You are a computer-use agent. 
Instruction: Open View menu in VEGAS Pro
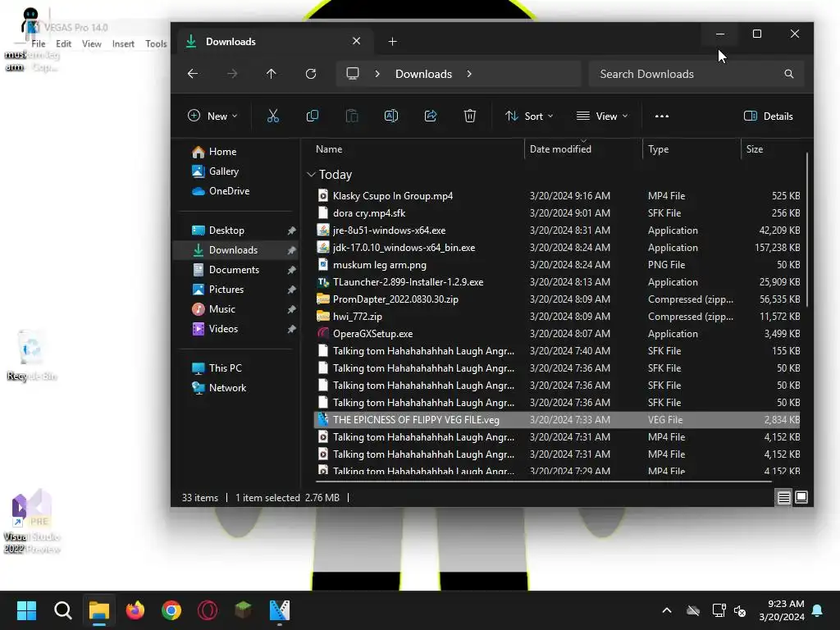(x=92, y=44)
